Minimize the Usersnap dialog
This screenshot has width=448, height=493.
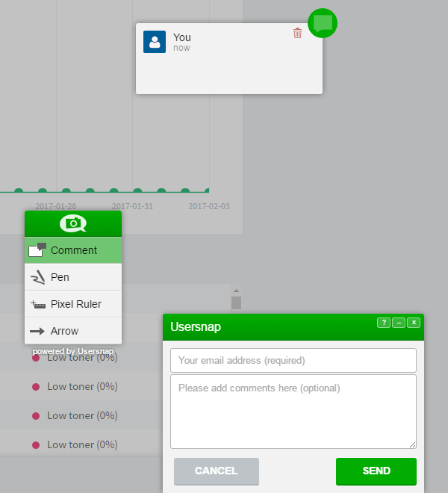(x=399, y=323)
